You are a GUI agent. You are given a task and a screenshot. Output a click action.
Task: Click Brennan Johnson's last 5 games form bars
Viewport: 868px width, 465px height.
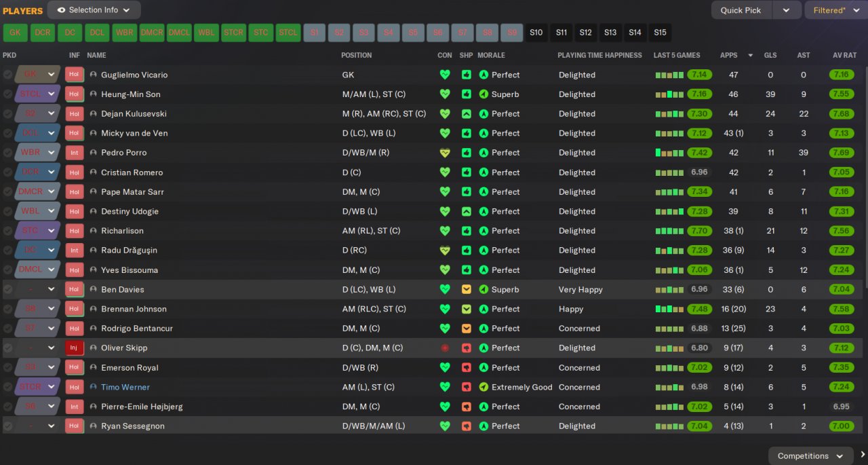tap(670, 309)
